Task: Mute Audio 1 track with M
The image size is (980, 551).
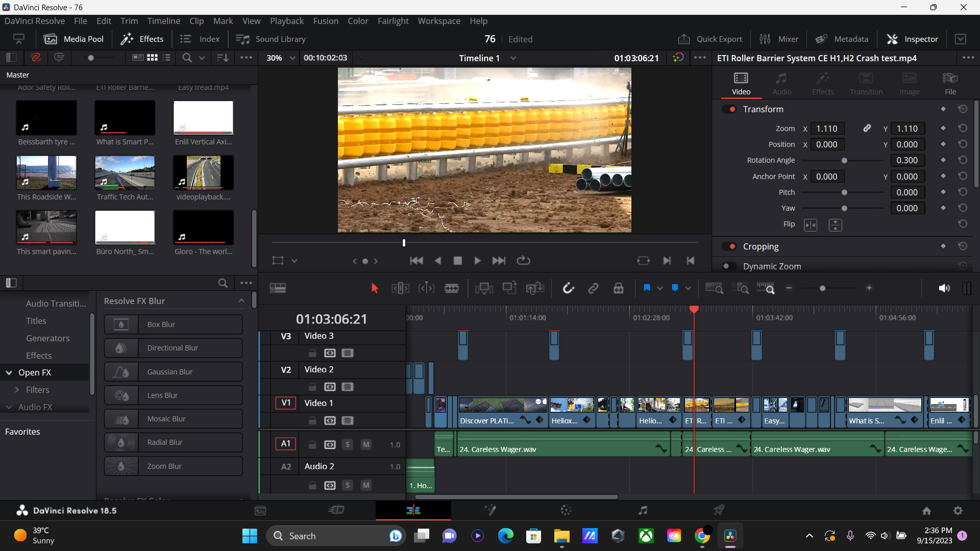Action: tap(366, 444)
